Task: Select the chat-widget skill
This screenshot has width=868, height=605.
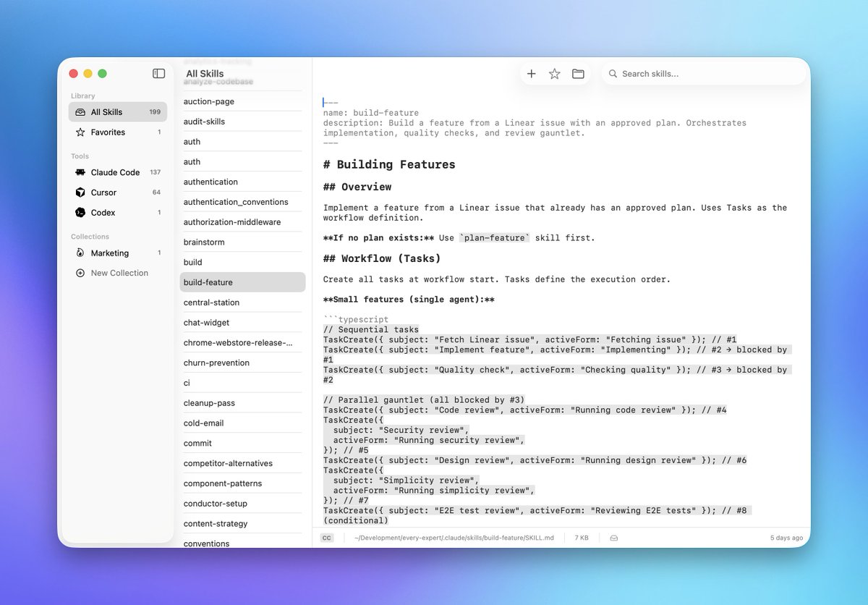Action: point(242,323)
